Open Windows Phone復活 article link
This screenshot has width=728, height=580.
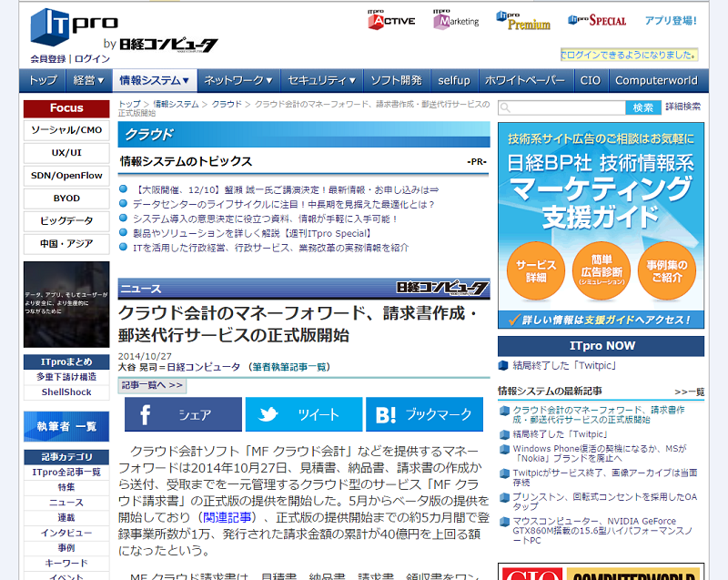click(x=600, y=453)
